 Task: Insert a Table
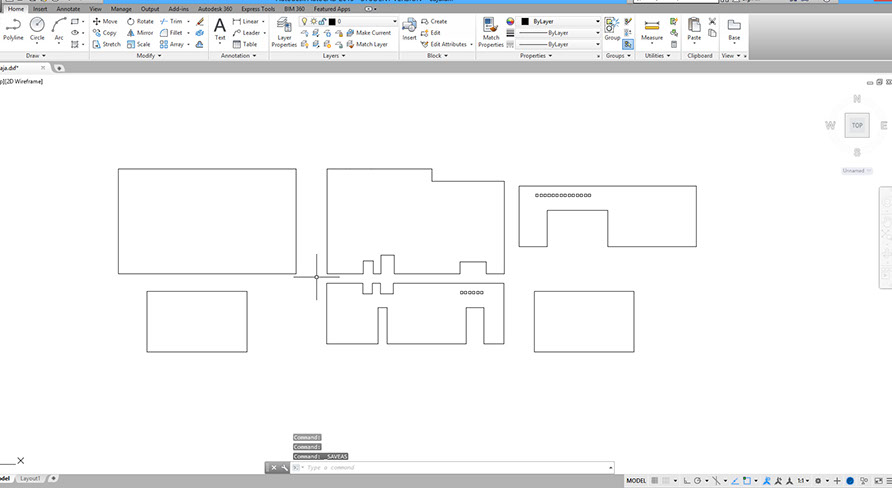(x=245, y=44)
